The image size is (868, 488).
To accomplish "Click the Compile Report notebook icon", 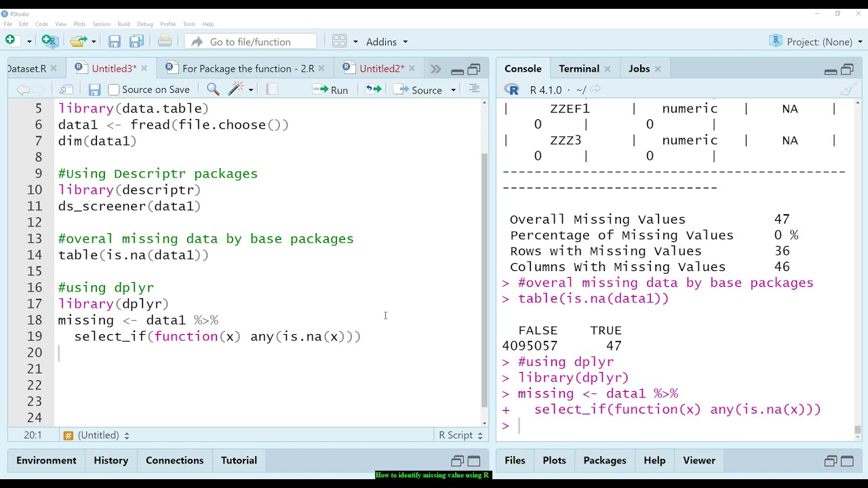I will [x=272, y=89].
